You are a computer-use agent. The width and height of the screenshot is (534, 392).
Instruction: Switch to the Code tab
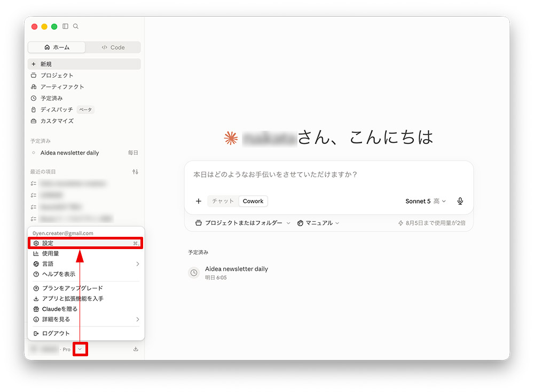pyautogui.click(x=113, y=47)
